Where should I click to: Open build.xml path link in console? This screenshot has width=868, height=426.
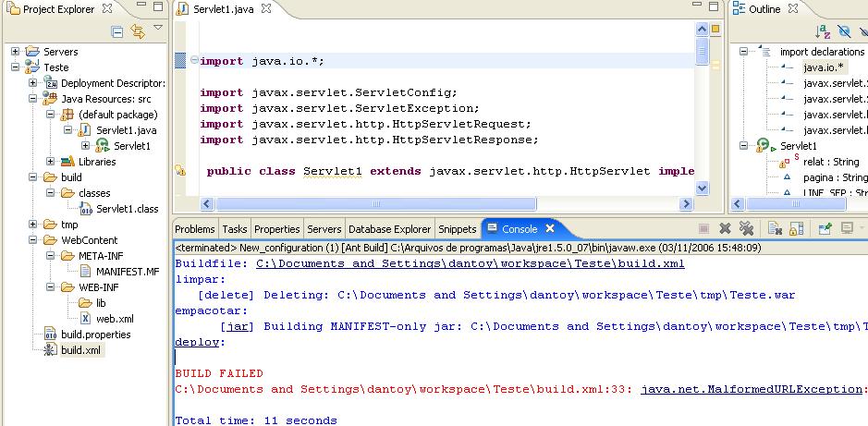coord(471,264)
